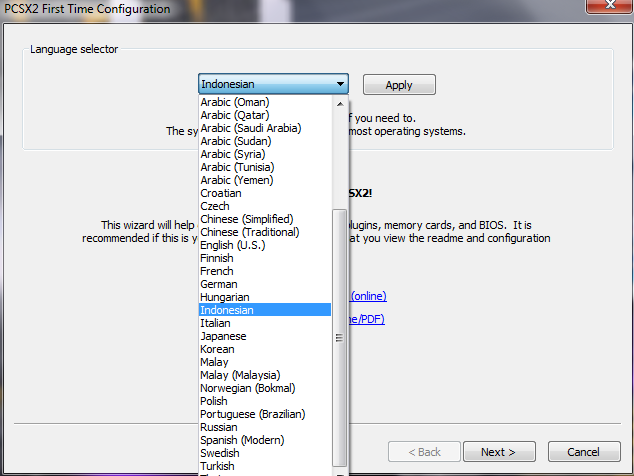Screen dimensions: 634x476
Task: Pick Arabic (Syria) in the dropdown
Action: 265,154
